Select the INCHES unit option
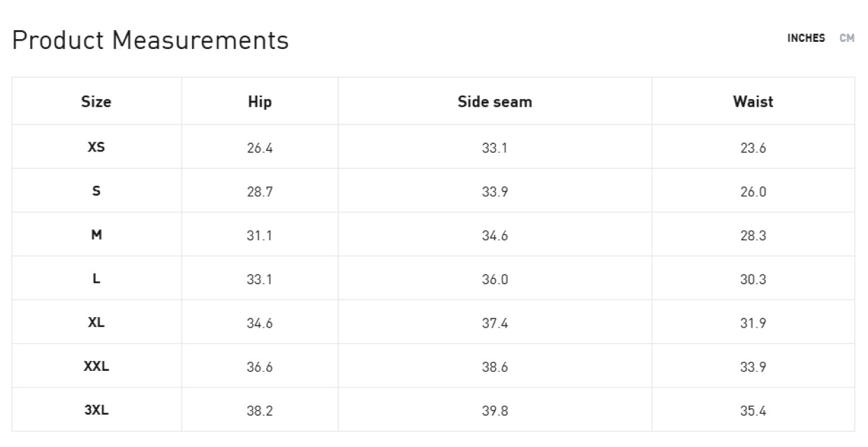 [x=806, y=38]
